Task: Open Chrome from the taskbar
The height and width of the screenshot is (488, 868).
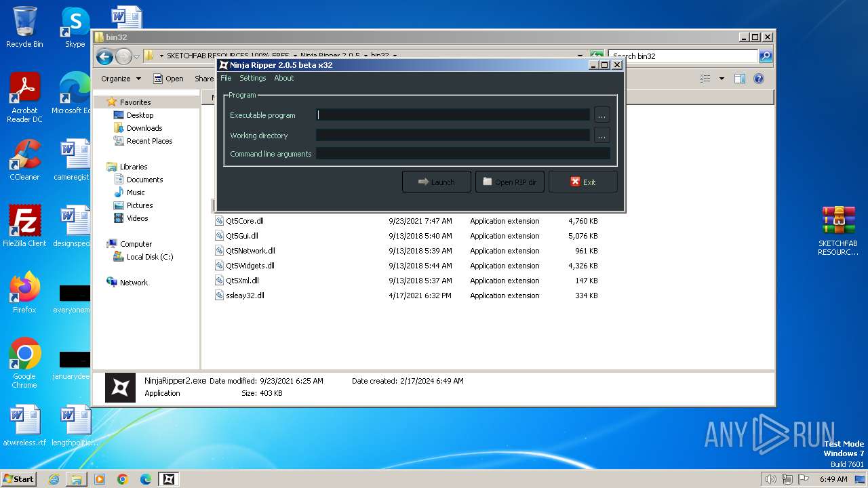Action: (x=123, y=479)
